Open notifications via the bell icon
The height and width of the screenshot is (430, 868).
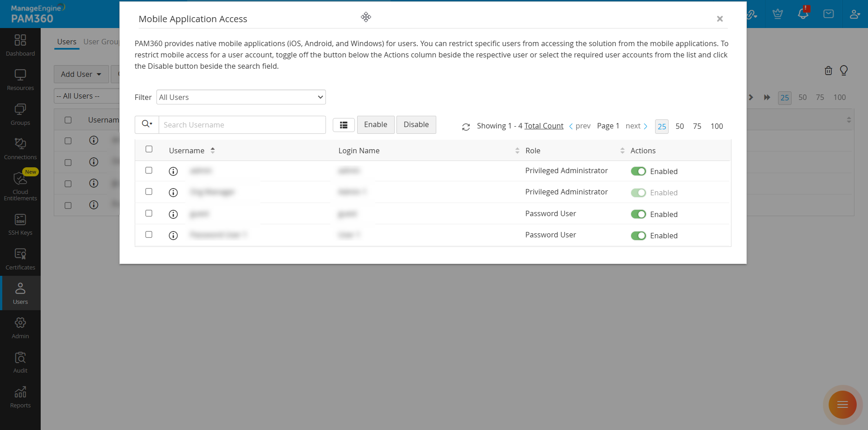coord(803,14)
